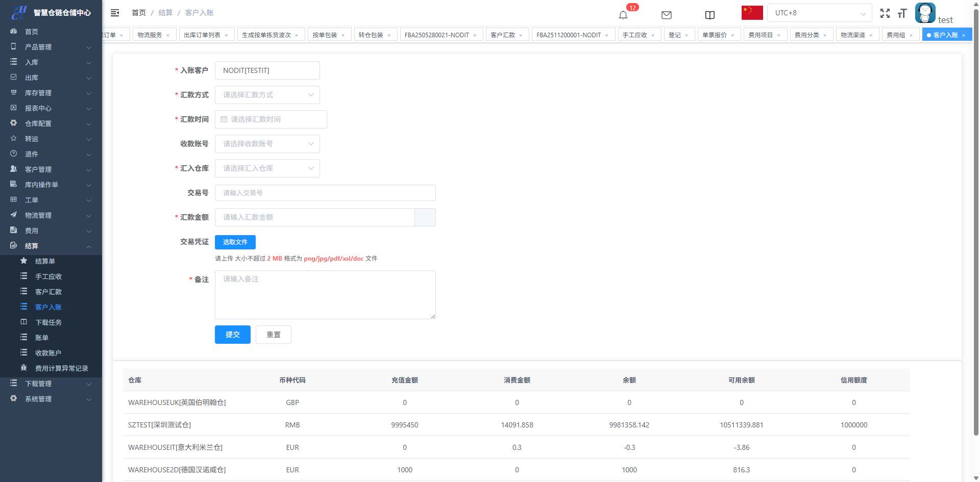Click the user avatar image
This screenshot has height=482, width=980.
pos(925,13)
